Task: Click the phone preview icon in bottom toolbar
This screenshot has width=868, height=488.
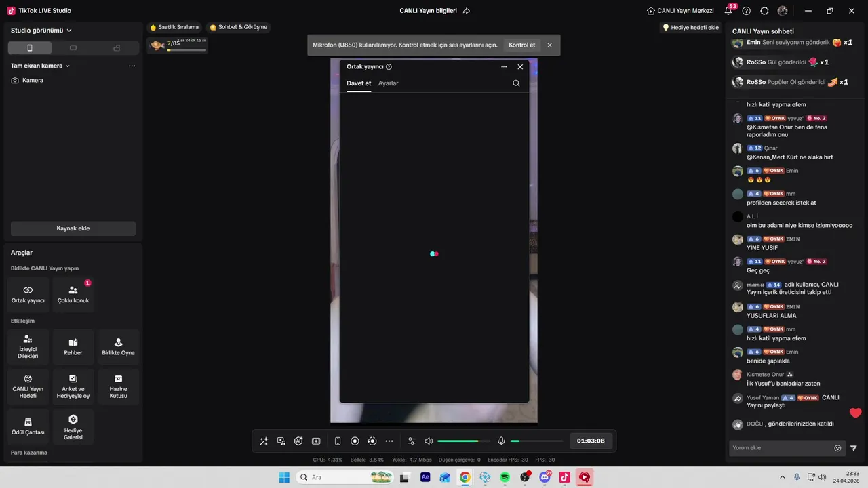Action: coord(338,441)
